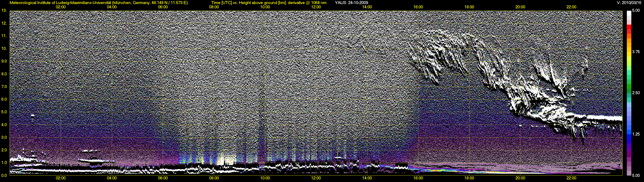Click the 02:00 label on the top time axis
644x182 pixels.
point(61,7)
